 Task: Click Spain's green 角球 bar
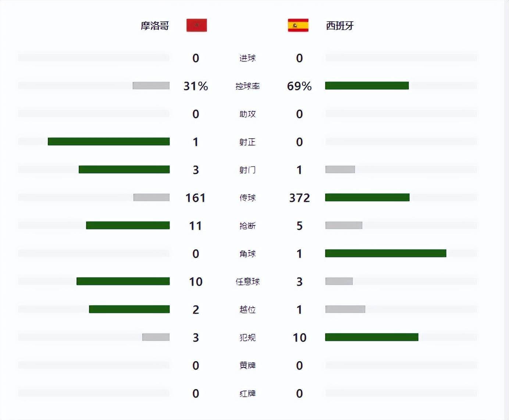[x=385, y=253]
